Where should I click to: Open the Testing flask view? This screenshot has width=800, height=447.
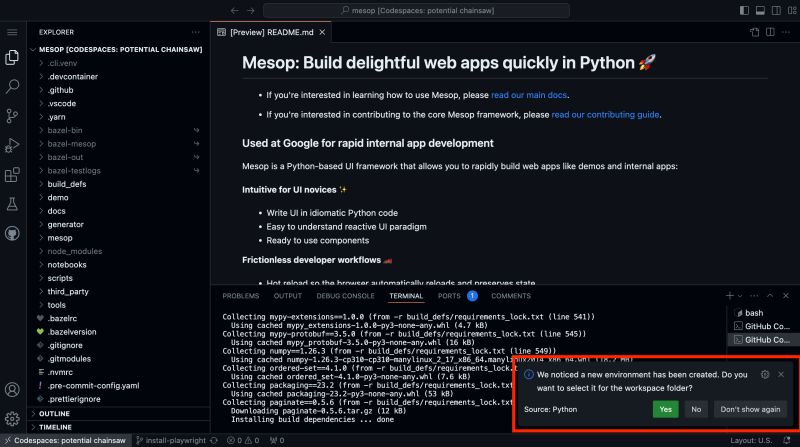12,204
